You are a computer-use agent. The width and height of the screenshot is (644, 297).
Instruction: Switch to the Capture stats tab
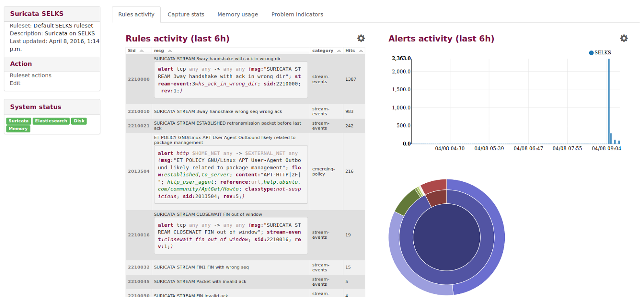[186, 14]
